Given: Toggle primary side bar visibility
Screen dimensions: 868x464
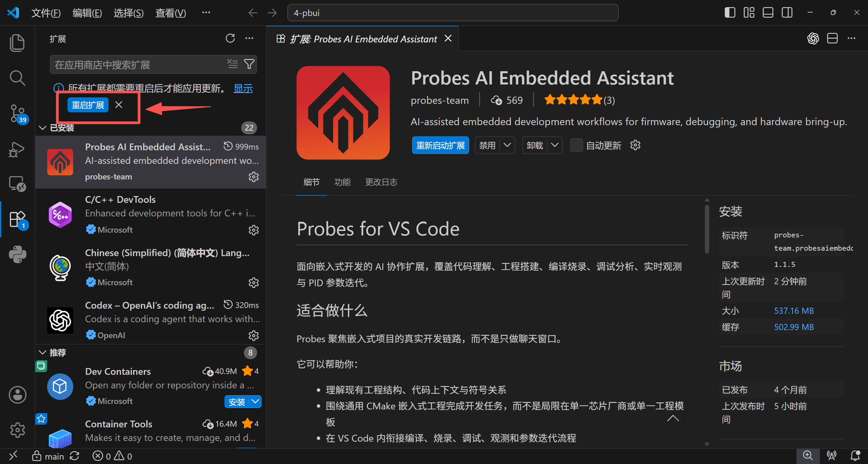Looking at the screenshot, I should (x=730, y=13).
